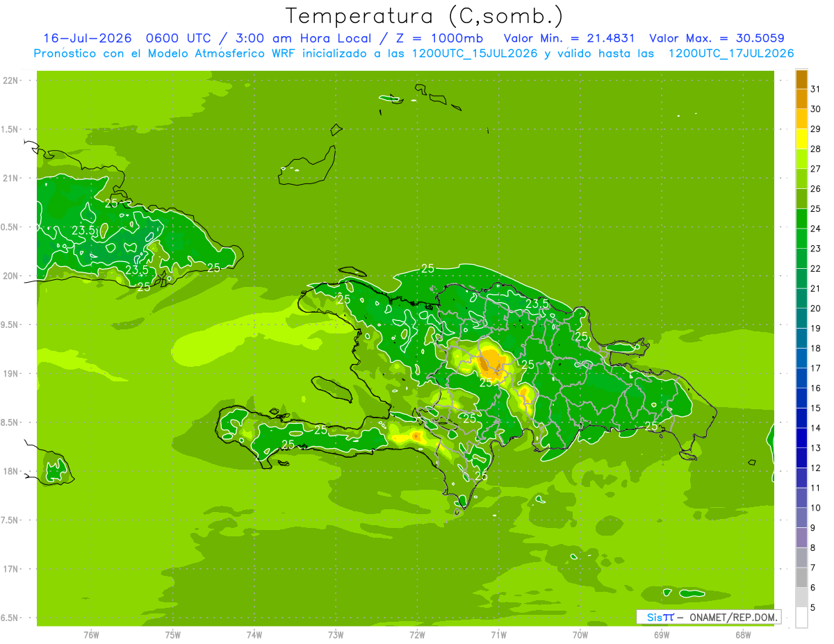Click the '70W' longitude axis label
The height and width of the screenshot is (644, 834).
[x=580, y=635]
